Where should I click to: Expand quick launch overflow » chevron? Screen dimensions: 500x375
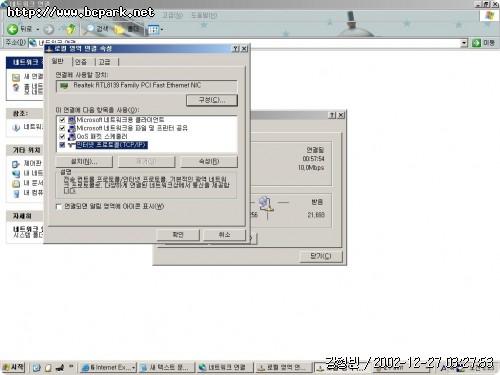tap(71, 367)
